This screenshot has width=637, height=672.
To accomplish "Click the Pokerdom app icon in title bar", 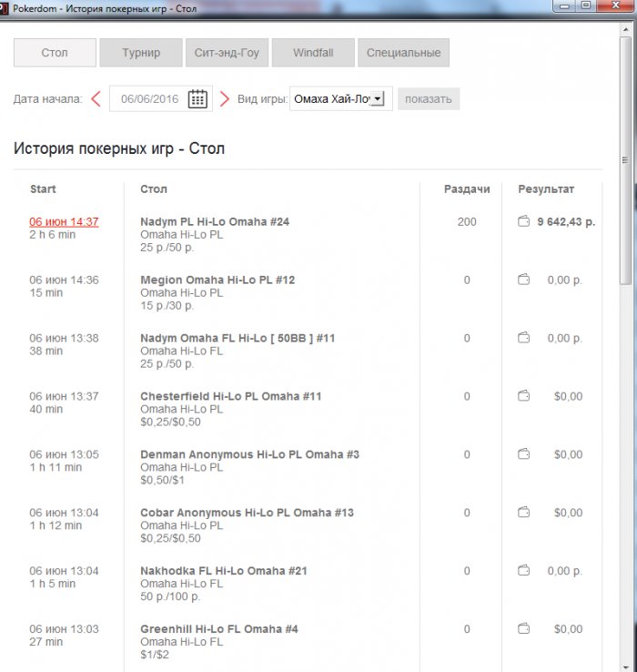I will [4, 8].
